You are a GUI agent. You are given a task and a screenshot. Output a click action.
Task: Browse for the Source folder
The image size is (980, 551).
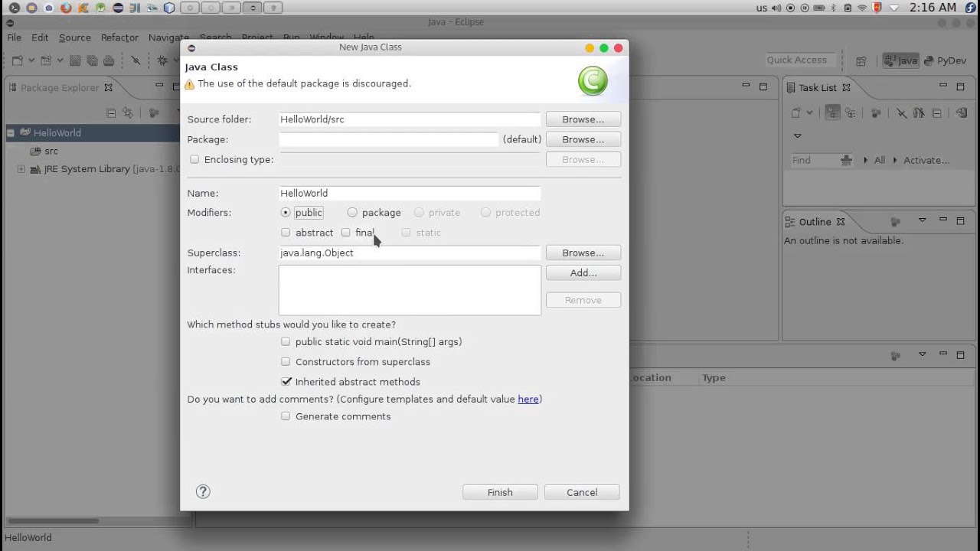point(583,119)
